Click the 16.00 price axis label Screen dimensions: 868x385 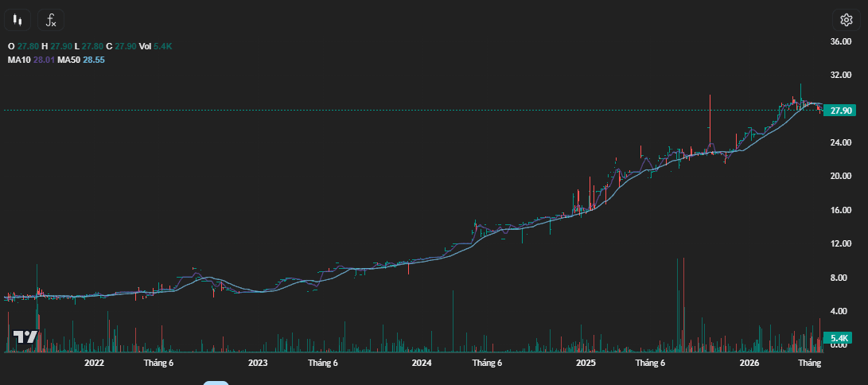pos(841,210)
